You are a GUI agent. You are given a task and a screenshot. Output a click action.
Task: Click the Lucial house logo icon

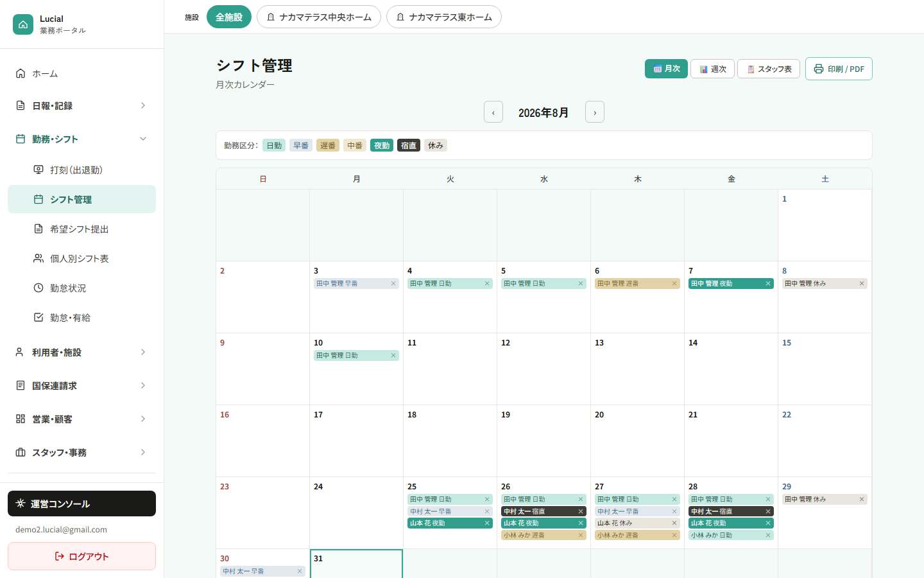pos(23,24)
